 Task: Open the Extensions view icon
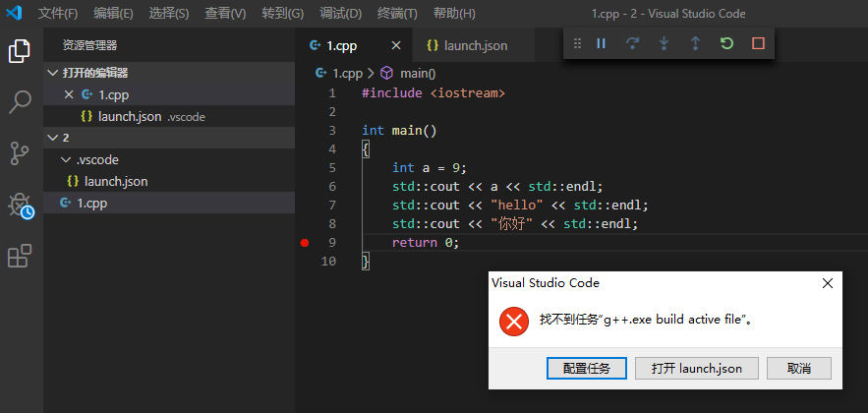point(20,256)
